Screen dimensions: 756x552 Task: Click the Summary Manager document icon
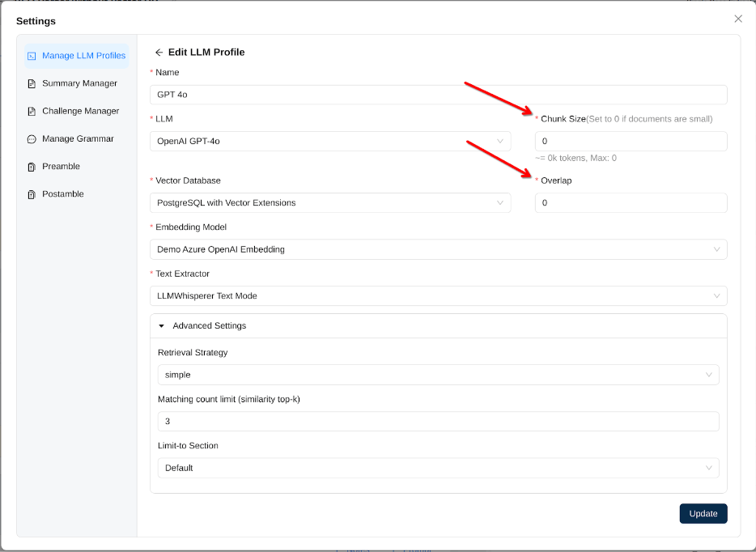click(32, 83)
